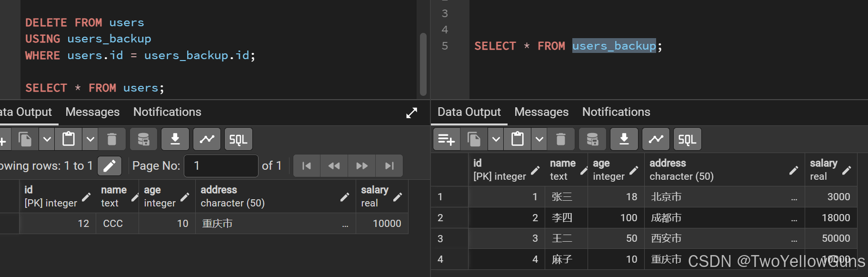
Task: Click the 李四 name cell
Action: pos(567,218)
